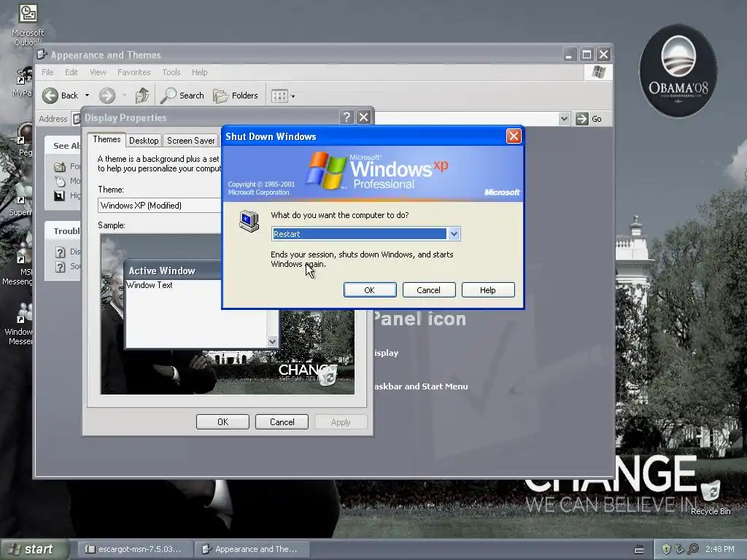Maximize the Appearance and Themes window
This screenshot has width=747, height=560.
[x=587, y=55]
